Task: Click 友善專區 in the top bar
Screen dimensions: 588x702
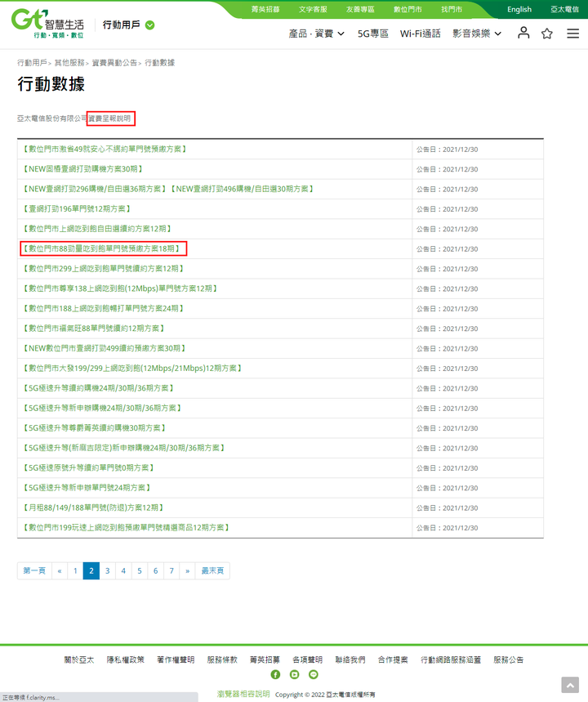Action: pos(360,10)
